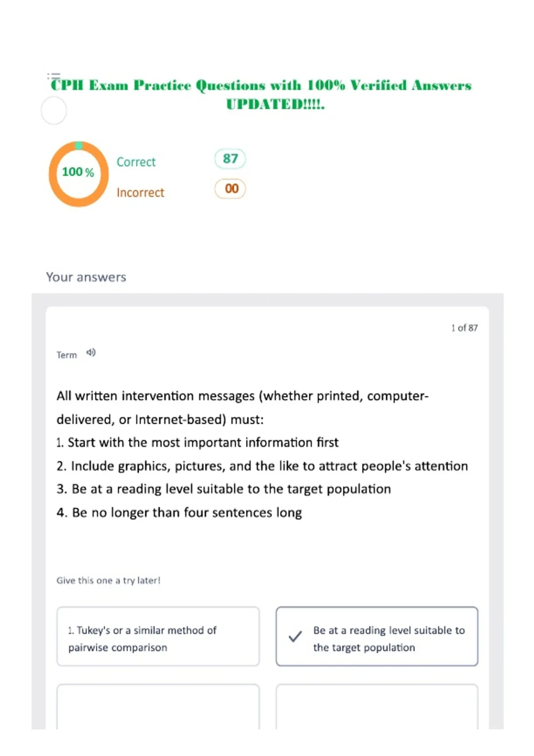Select the reading level suitable answer option
This screenshot has width=534, height=756.
377,636
